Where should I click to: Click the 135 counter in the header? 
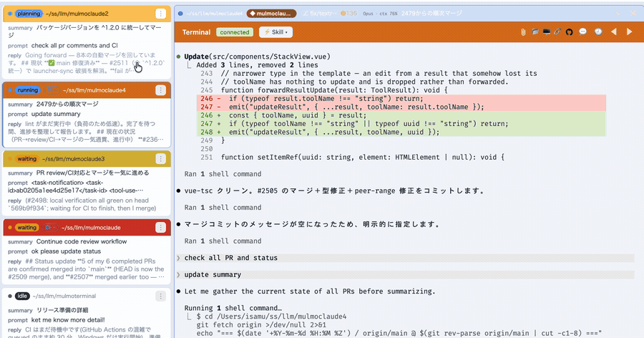click(348, 14)
